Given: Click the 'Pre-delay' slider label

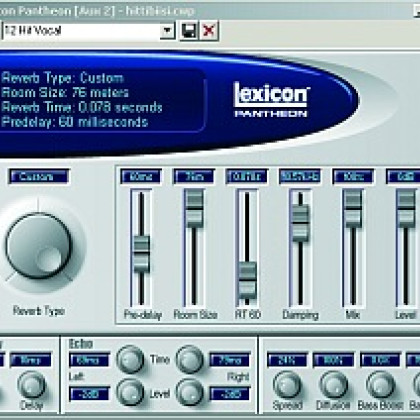Looking at the screenshot, I should (143, 315).
